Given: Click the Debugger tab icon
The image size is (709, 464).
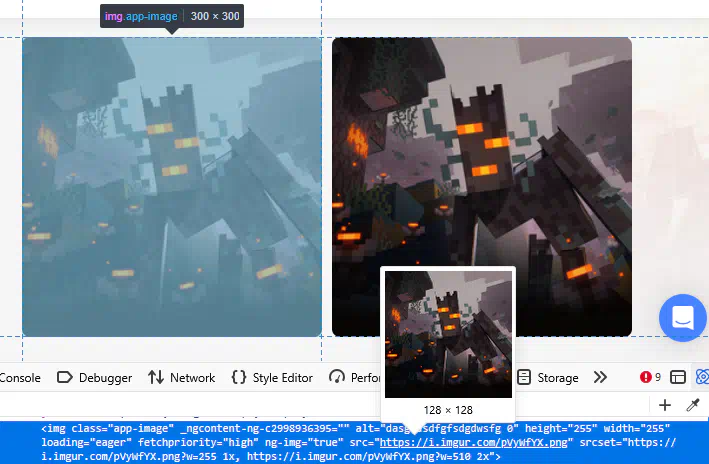Looking at the screenshot, I should pos(65,377).
